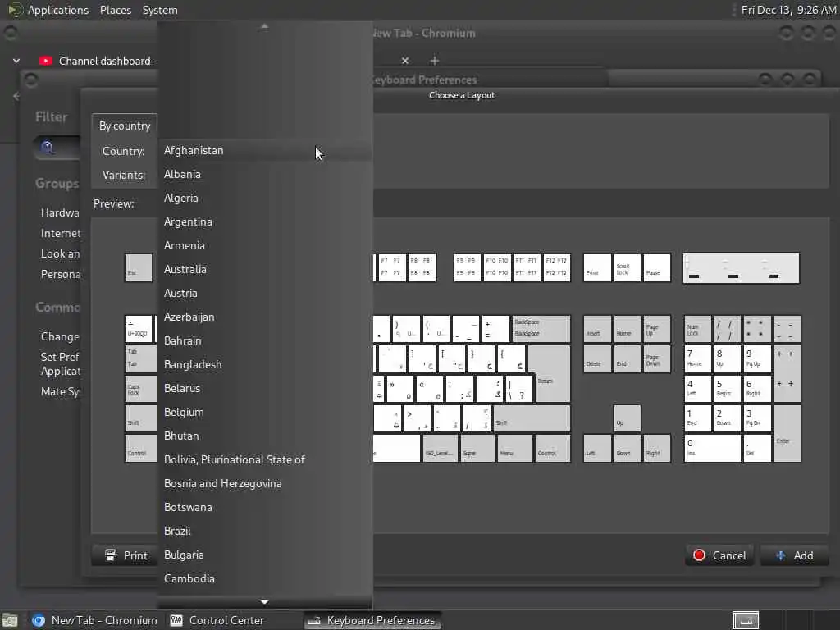The width and height of the screenshot is (840, 630).
Task: Click the Applications menu logo icon
Action: (15, 10)
